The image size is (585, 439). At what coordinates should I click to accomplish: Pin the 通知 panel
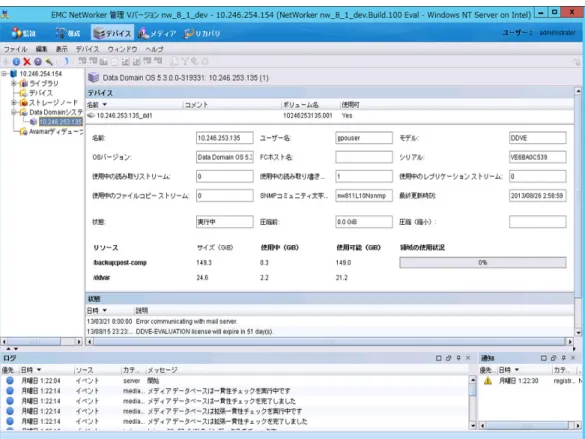[x=564, y=358]
